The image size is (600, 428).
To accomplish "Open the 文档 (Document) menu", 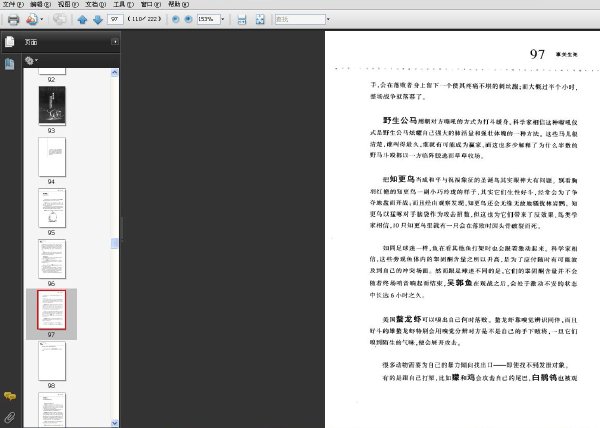I will 95,4.
